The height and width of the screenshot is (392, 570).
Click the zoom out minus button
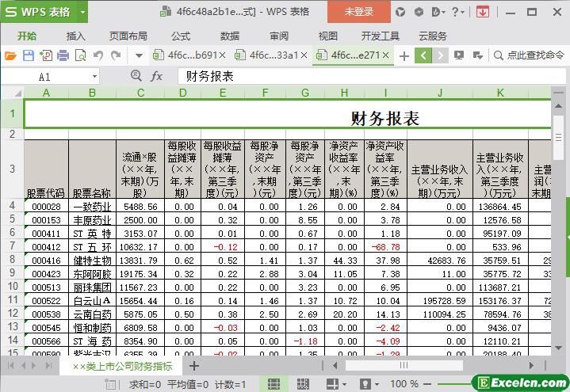click(x=427, y=384)
